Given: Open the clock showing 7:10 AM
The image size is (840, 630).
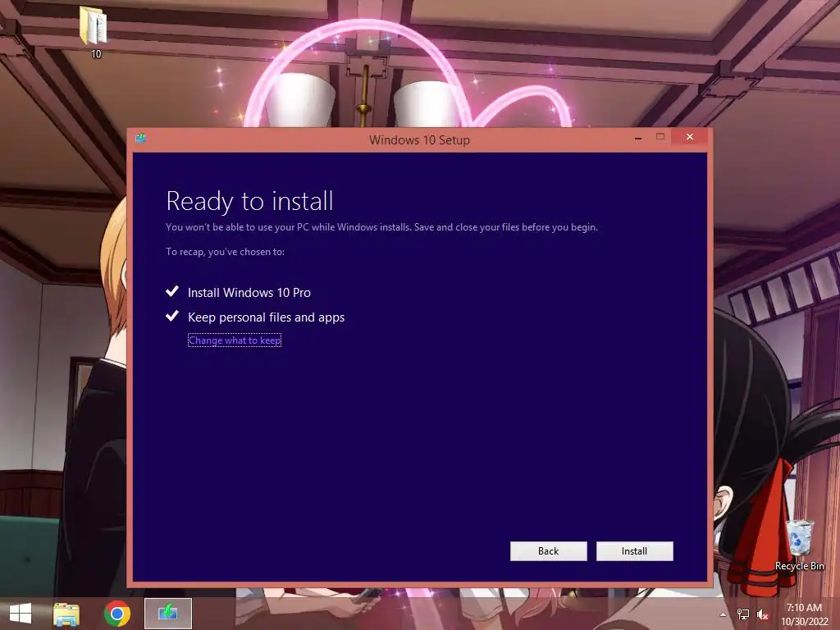Looking at the screenshot, I should (804, 614).
